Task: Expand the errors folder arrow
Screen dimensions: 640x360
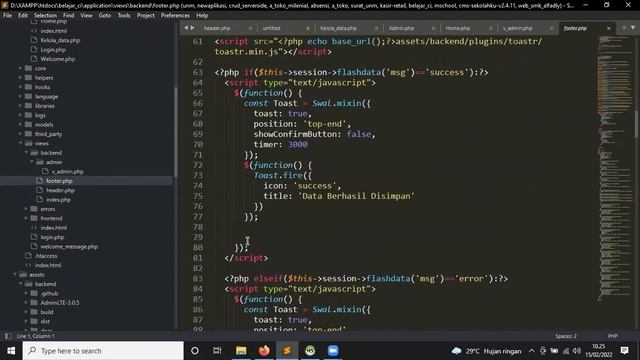Action: 26,209
